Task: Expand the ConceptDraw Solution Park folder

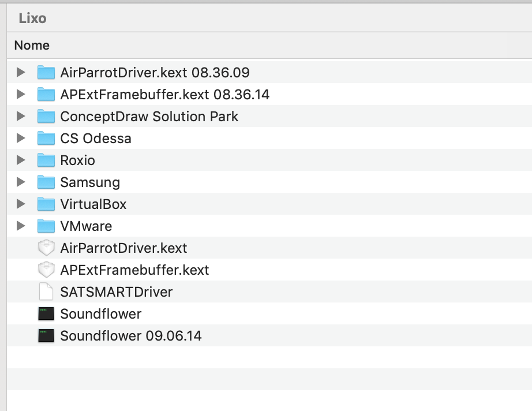Action: click(x=21, y=116)
